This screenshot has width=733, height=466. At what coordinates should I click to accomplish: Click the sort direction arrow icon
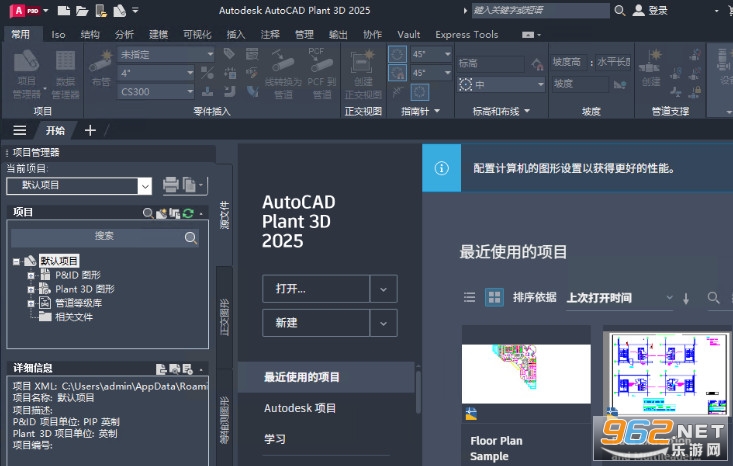click(686, 298)
